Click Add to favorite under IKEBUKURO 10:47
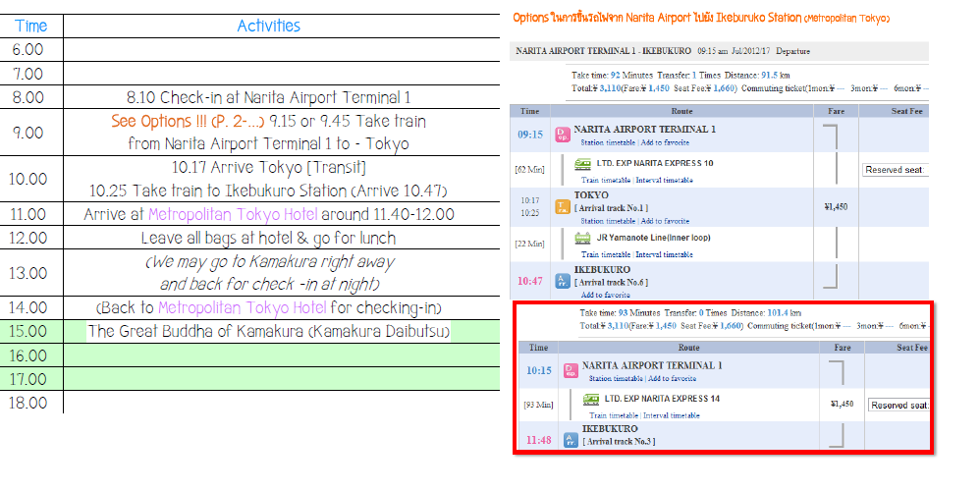This screenshot has width=980, height=491. pos(606,295)
